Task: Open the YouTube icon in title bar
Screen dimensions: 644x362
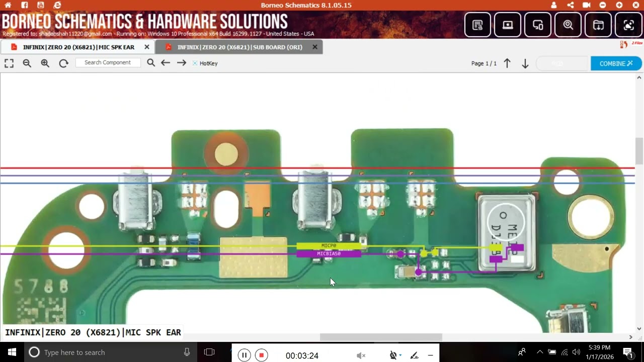Action: 41,5
